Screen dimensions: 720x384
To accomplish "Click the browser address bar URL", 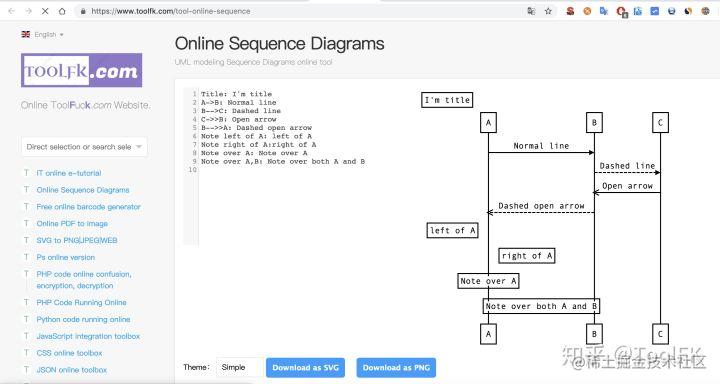I will [x=171, y=11].
